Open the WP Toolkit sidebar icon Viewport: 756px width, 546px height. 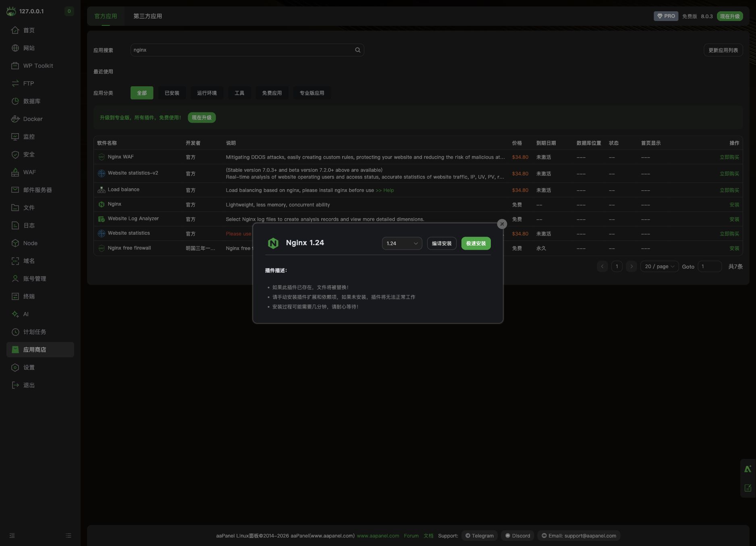[x=15, y=66]
